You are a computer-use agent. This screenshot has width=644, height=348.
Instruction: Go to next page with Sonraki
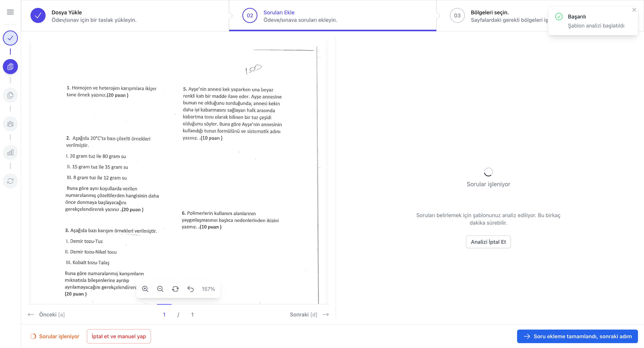point(309,315)
